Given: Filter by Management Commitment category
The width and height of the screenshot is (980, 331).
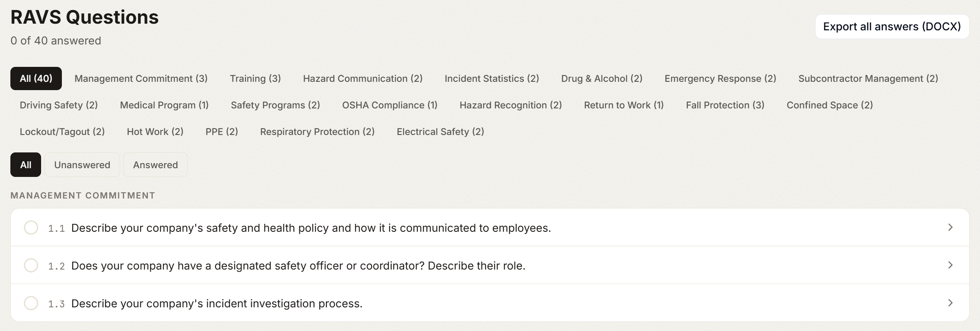Looking at the screenshot, I should tap(141, 78).
